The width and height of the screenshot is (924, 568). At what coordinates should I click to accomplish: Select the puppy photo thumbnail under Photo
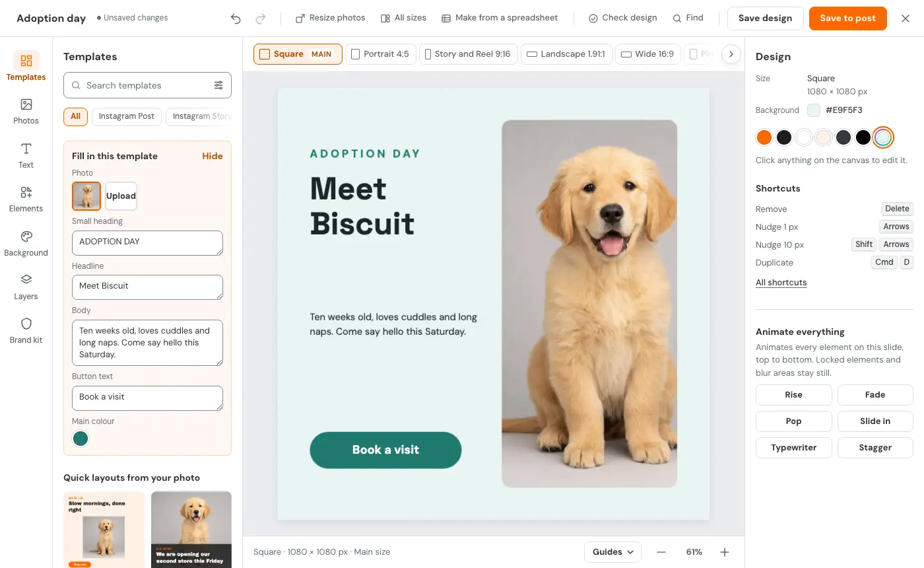point(86,196)
